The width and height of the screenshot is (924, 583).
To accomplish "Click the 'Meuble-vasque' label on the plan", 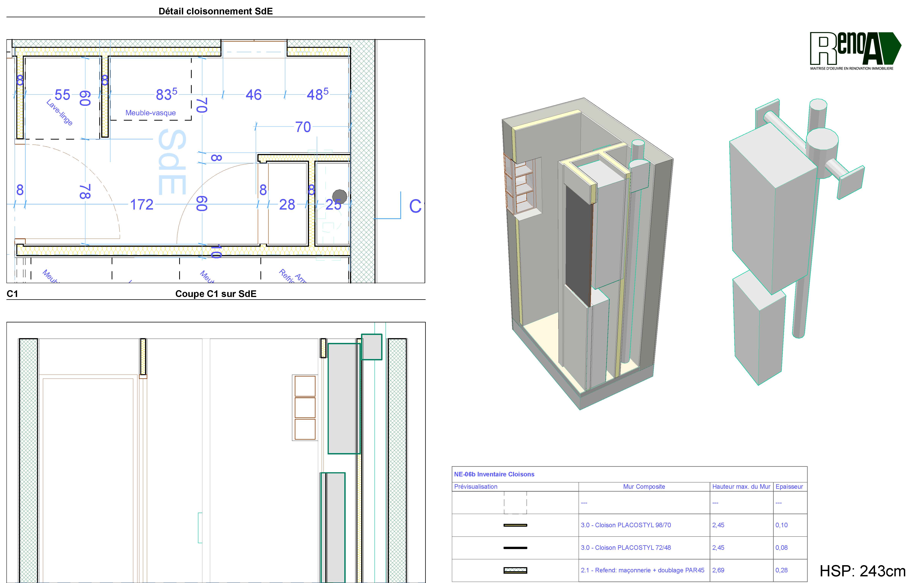I will coord(150,113).
